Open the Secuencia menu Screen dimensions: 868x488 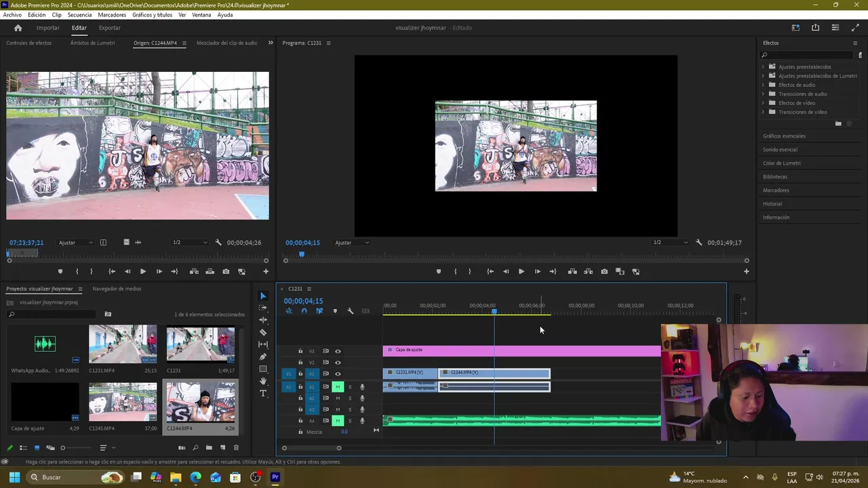click(x=80, y=15)
